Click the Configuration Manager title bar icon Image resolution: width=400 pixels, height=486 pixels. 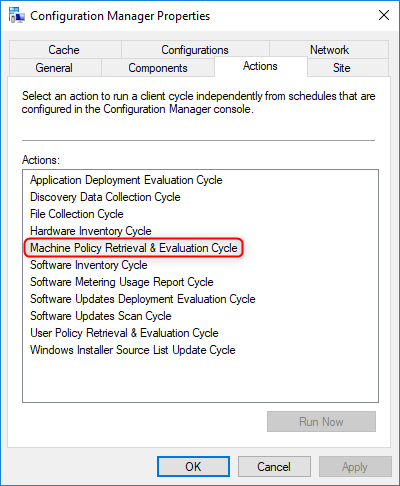pyautogui.click(x=16, y=15)
